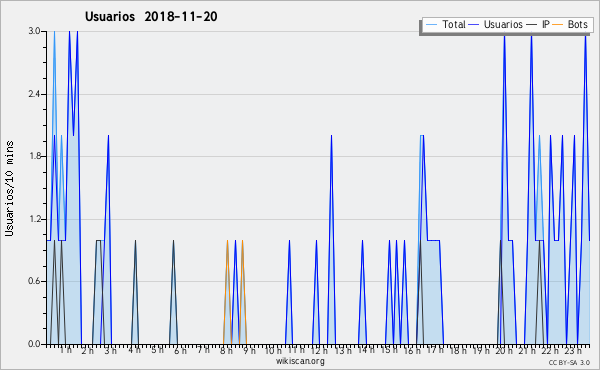Click the y-axis value "0.6"
The image size is (600, 370).
[34, 281]
